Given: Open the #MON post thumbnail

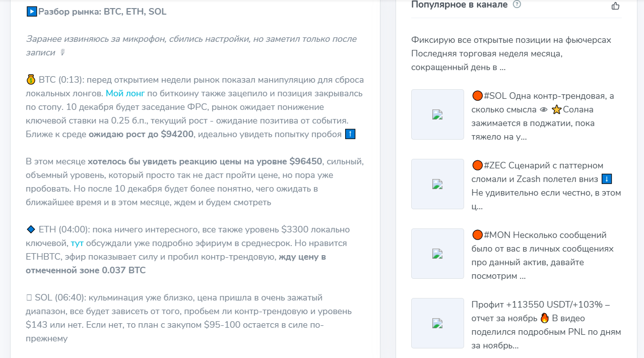Looking at the screenshot, I should pyautogui.click(x=437, y=254).
